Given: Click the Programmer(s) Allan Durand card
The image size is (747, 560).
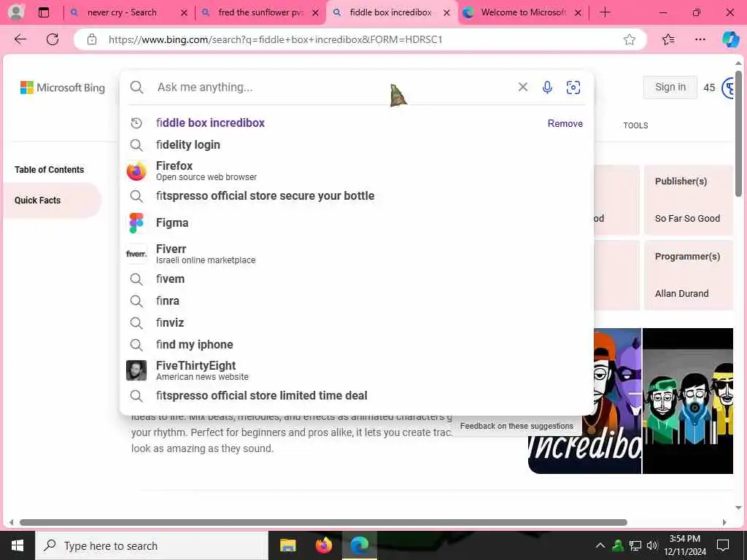Looking at the screenshot, I should [688, 275].
